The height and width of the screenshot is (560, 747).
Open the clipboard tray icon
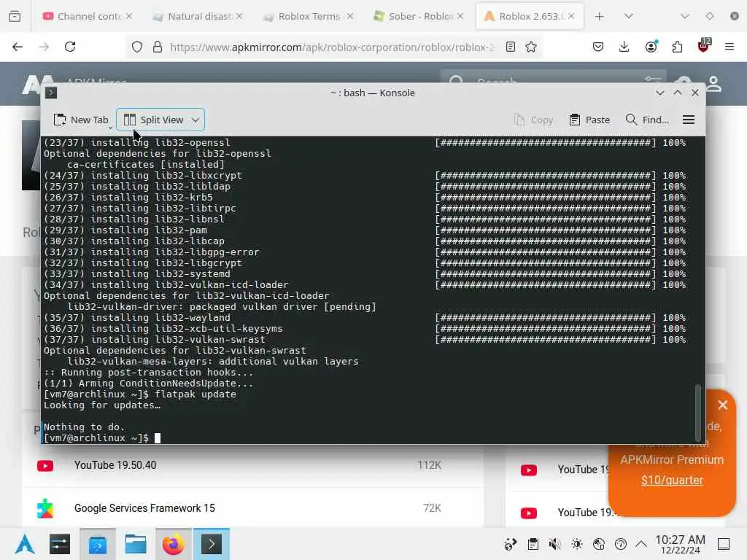point(533,544)
